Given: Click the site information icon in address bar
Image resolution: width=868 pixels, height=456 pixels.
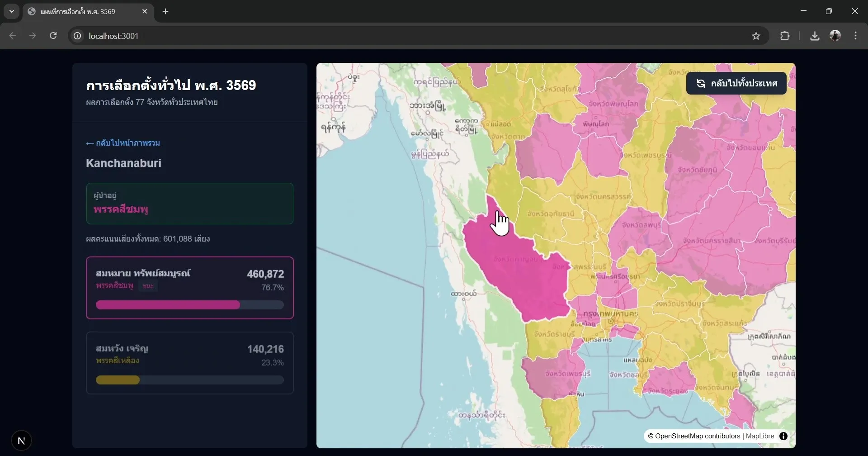Looking at the screenshot, I should (77, 36).
